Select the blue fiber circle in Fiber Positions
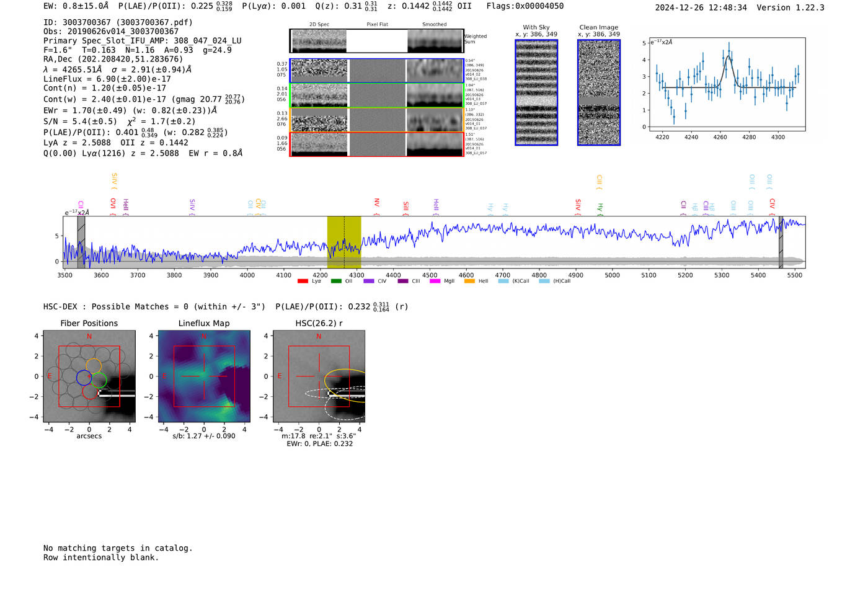Viewport: 868px width, 591px height. coord(84,377)
